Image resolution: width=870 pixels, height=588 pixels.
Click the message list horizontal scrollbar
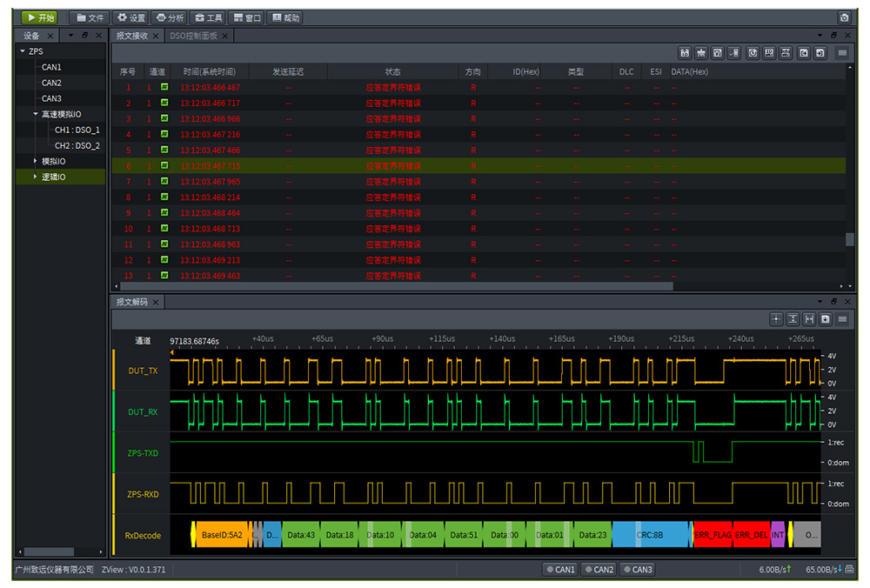click(x=396, y=286)
